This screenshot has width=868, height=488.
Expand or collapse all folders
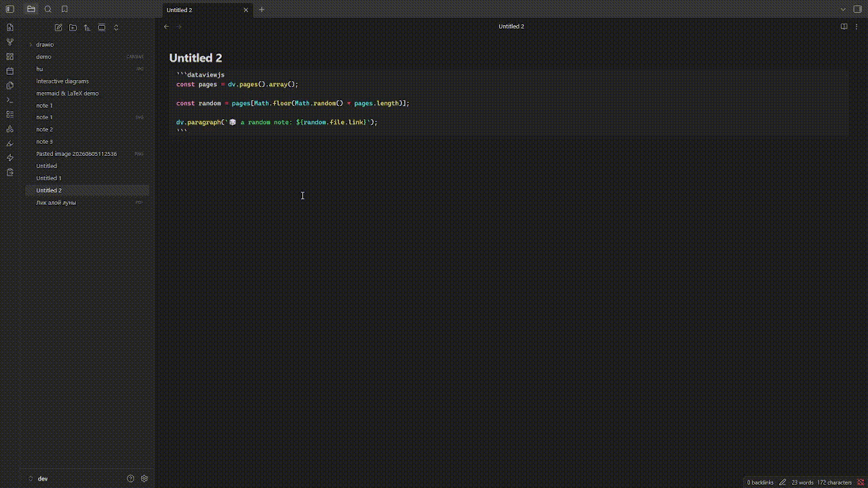point(116,28)
